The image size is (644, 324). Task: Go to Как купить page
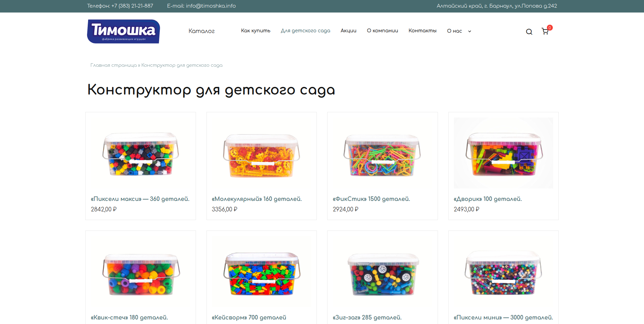256,31
